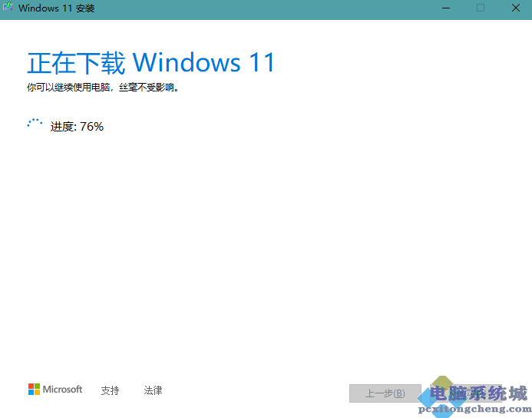Minimize the Windows 11 安装 window
The image size is (532, 418).
click(446, 8)
